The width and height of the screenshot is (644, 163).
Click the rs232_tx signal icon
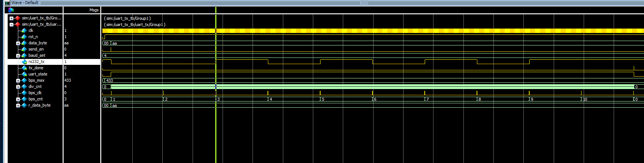[24, 62]
